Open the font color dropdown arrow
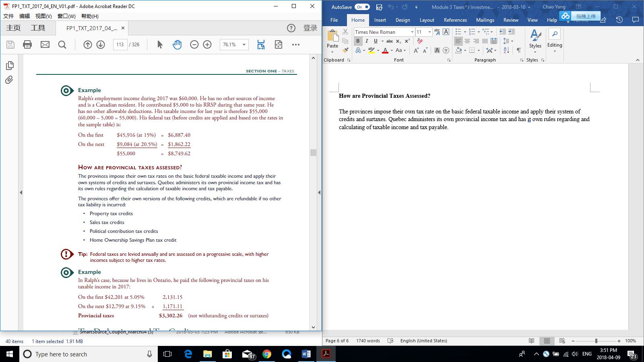 click(391, 50)
